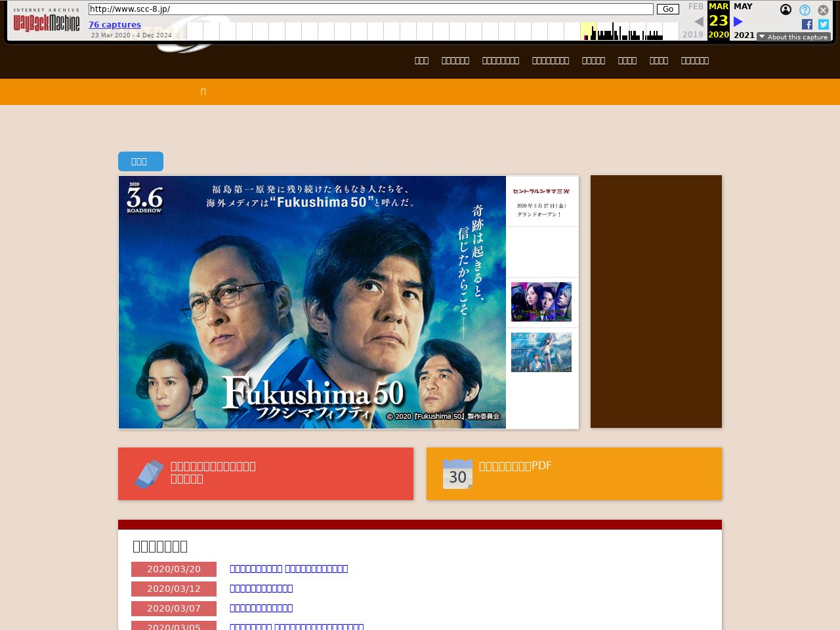Select year 2019 in Wayback toolbar
This screenshot has height=630, width=840.
coord(692,35)
